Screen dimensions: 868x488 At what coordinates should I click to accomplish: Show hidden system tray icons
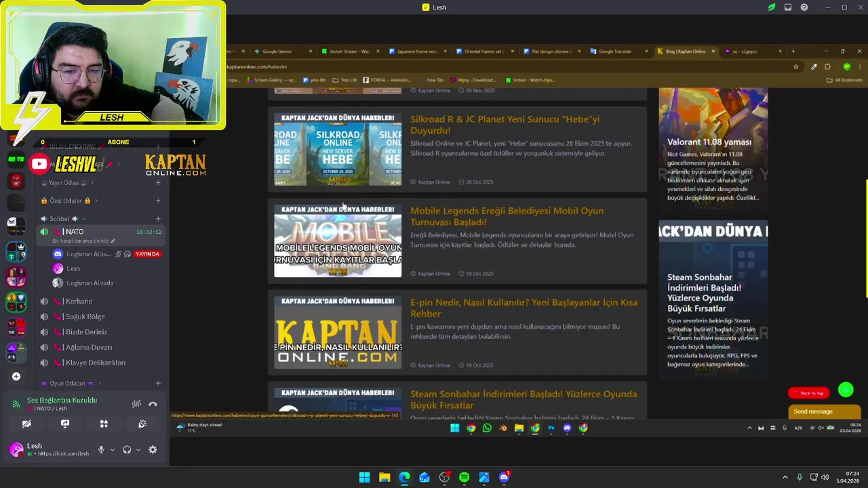coord(785,477)
